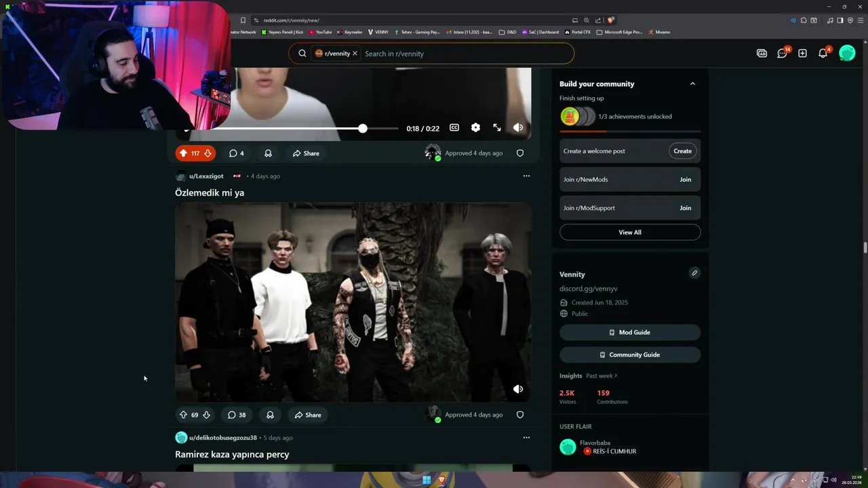Open the Community Guide

point(630,354)
